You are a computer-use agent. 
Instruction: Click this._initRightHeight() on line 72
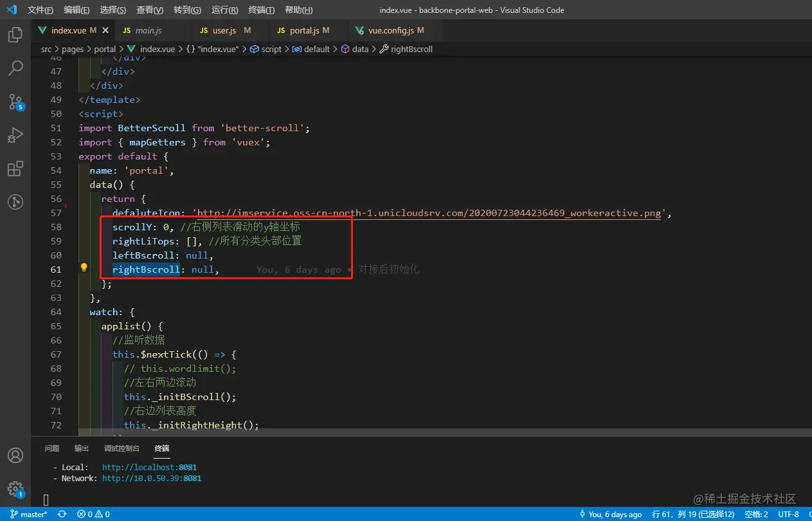tap(192, 425)
